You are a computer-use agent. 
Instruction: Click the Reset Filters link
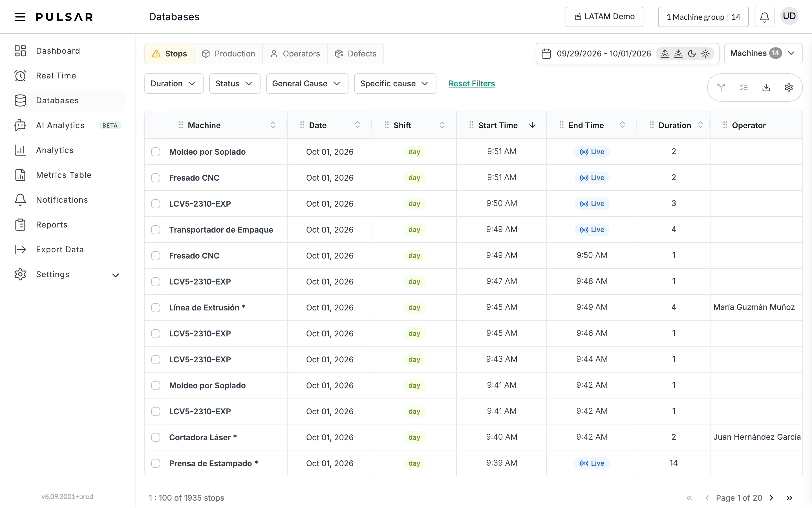click(471, 84)
